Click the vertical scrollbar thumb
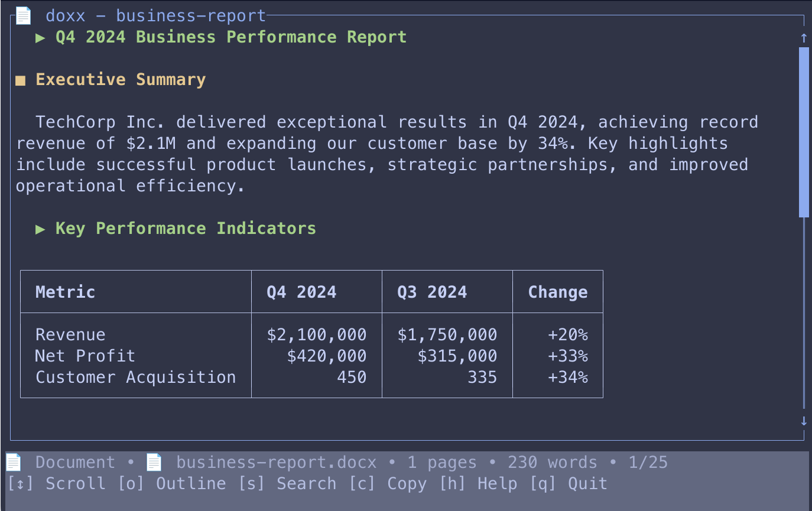This screenshot has width=812, height=511. 804,132
